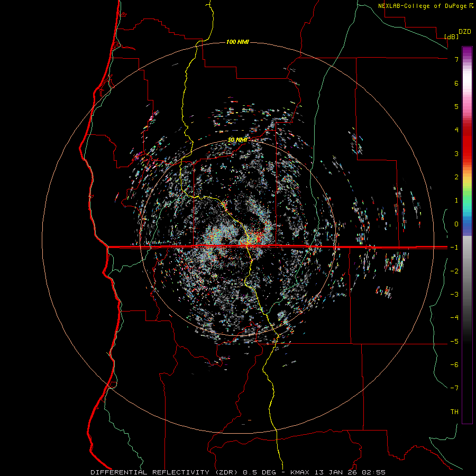Click the TH threshold label on the scale
The height and width of the screenshot is (476, 476).
tap(454, 412)
